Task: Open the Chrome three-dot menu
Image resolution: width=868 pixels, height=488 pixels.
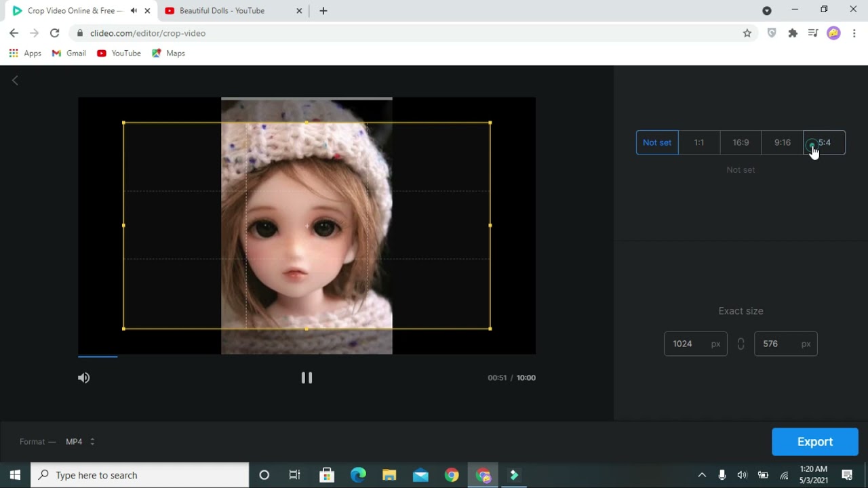Action: pos(854,33)
